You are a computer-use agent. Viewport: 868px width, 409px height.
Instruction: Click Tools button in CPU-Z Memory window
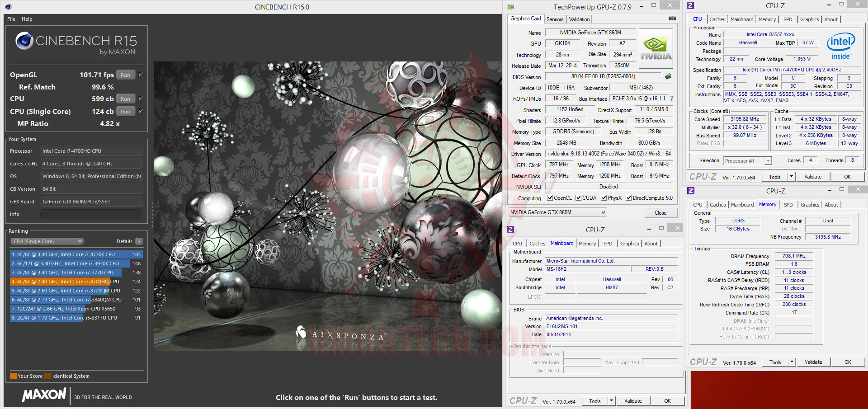[775, 362]
